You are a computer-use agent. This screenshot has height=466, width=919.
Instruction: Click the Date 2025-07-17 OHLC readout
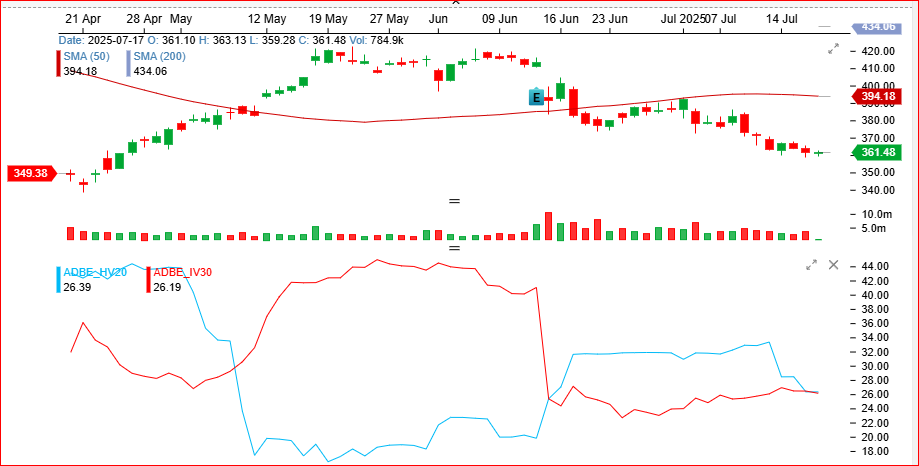(x=230, y=40)
